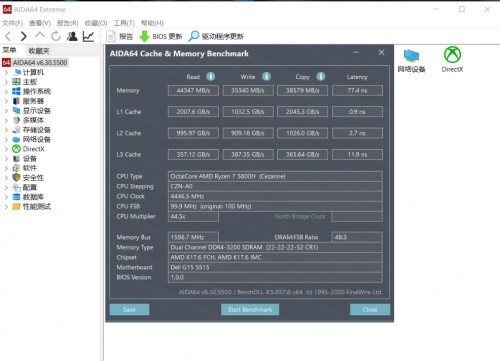Click 驱动程序更新 driver update button
500x361 pixels.
(216, 36)
